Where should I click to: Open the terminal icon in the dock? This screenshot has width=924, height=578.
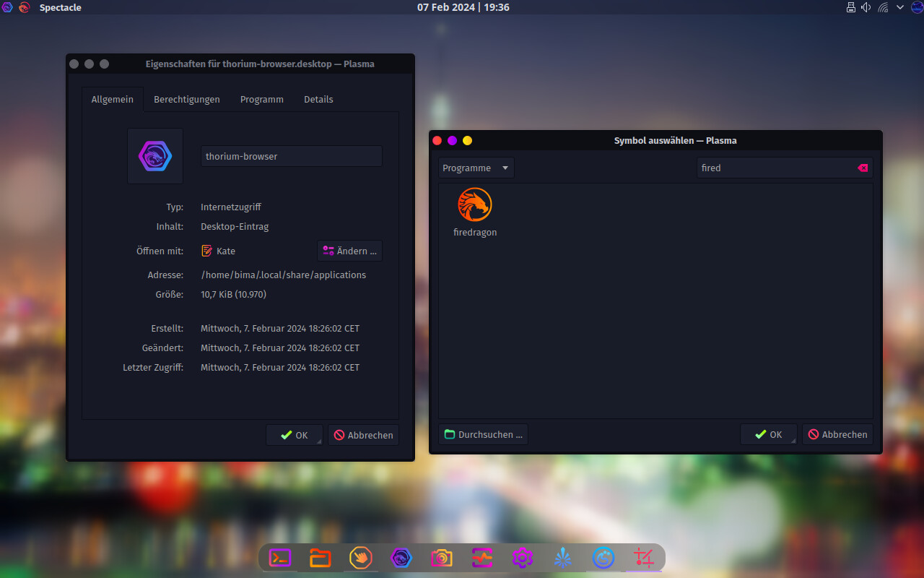[x=280, y=558]
